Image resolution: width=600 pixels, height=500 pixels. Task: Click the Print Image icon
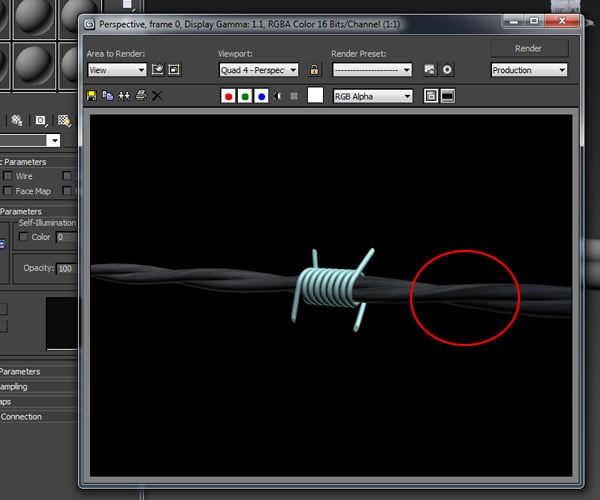(x=141, y=95)
